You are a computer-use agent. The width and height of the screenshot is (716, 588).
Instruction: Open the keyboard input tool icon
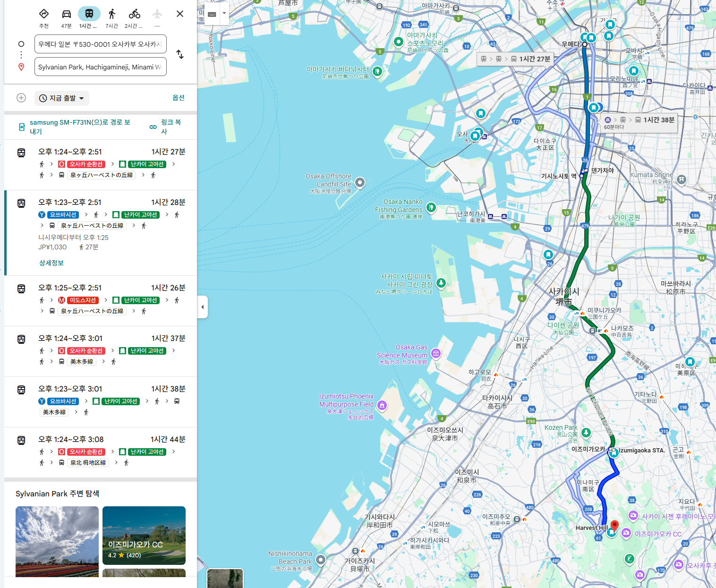point(212,14)
